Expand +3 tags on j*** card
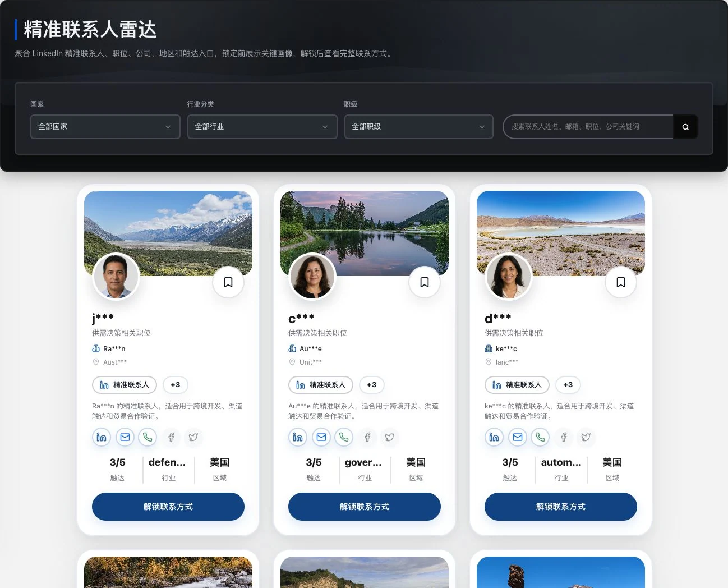 click(x=176, y=385)
